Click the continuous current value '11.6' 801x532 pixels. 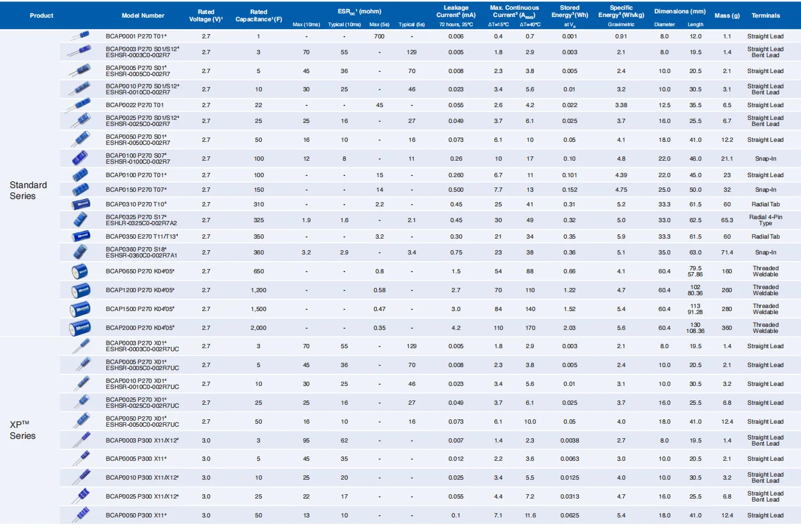(x=530, y=516)
